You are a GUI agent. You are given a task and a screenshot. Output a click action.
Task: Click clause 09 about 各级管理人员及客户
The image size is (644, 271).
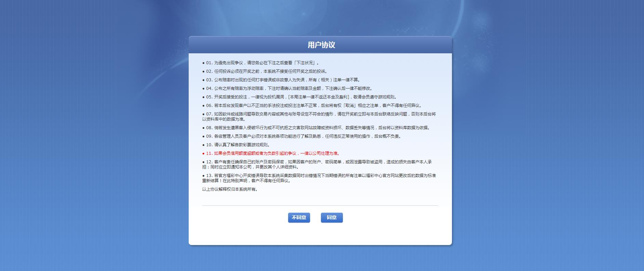302,136
